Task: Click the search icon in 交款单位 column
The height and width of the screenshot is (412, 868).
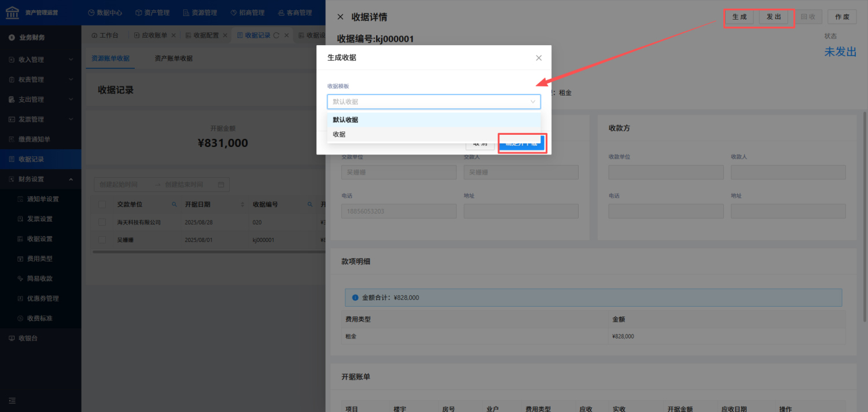Action: pyautogui.click(x=175, y=204)
